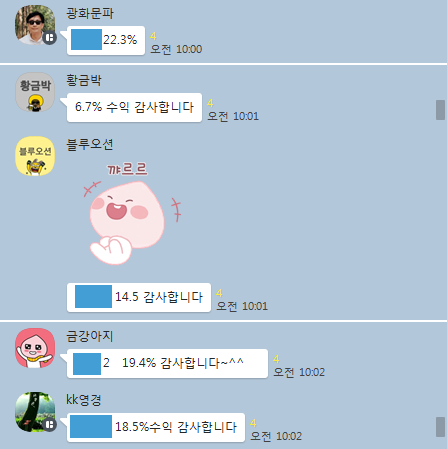Open 금강아지's pink profile avatar

click(x=35, y=348)
